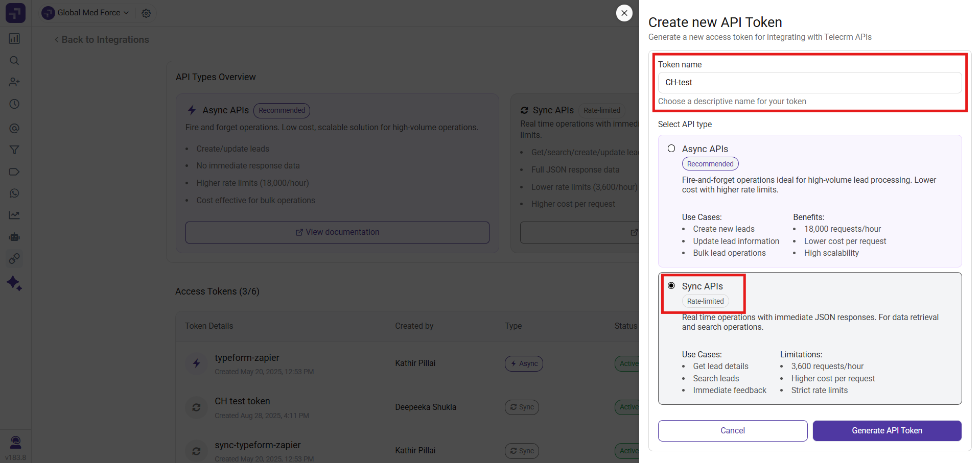980x463 pixels.
Task: Click the 'Token Details' column header
Action: point(209,326)
